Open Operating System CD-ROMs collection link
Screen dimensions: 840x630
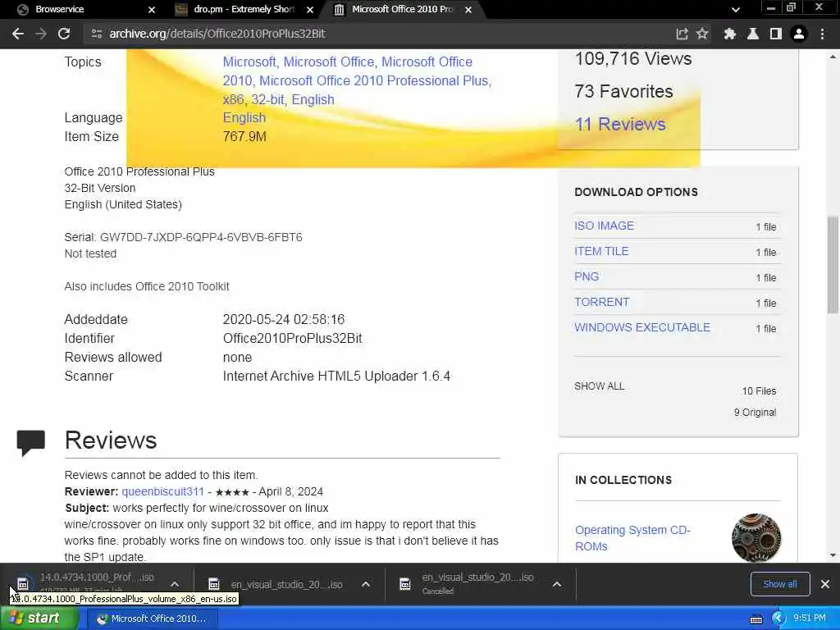pyautogui.click(x=632, y=538)
